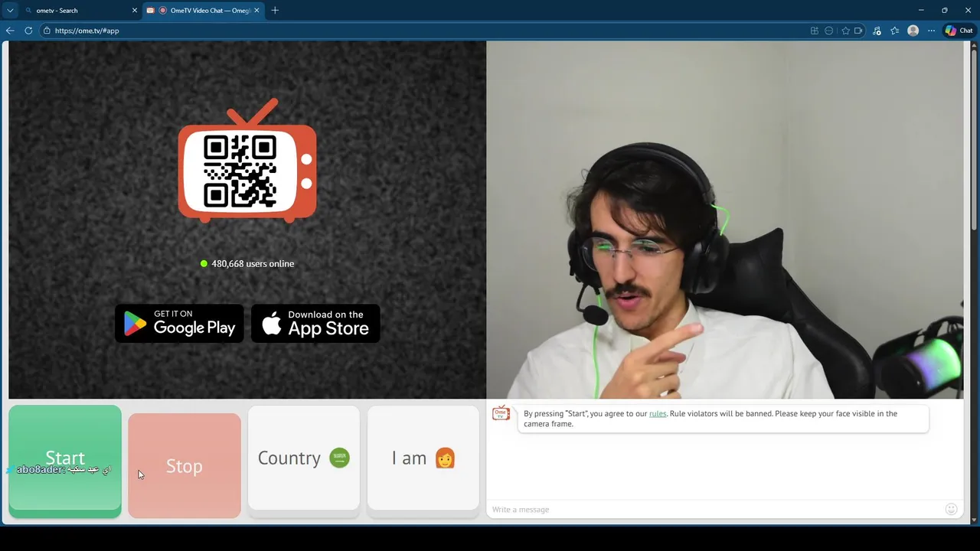This screenshot has width=980, height=551.
Task: Open the tab actions dropdown chevron
Action: click(x=10, y=10)
